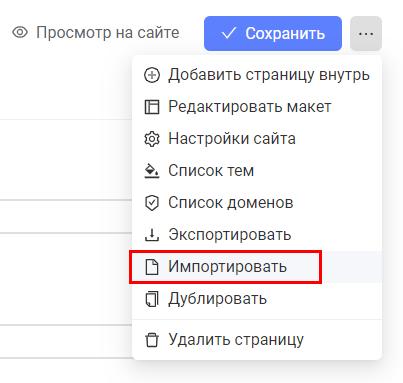Open the Просмотр на сайте link

click(96, 33)
